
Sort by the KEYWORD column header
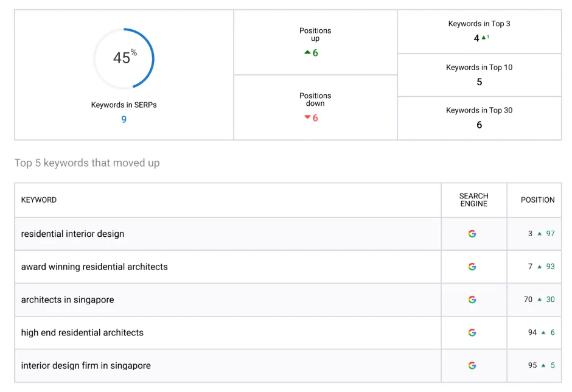(x=39, y=200)
